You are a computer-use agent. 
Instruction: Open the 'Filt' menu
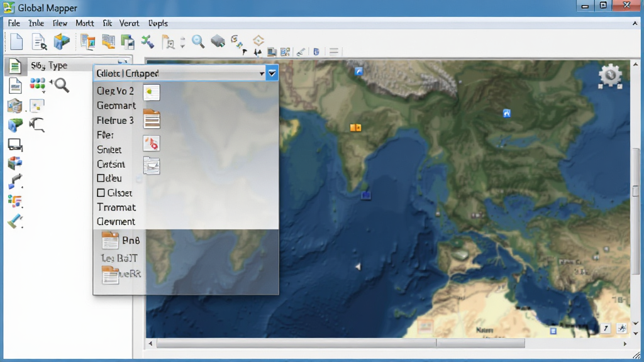click(x=107, y=23)
